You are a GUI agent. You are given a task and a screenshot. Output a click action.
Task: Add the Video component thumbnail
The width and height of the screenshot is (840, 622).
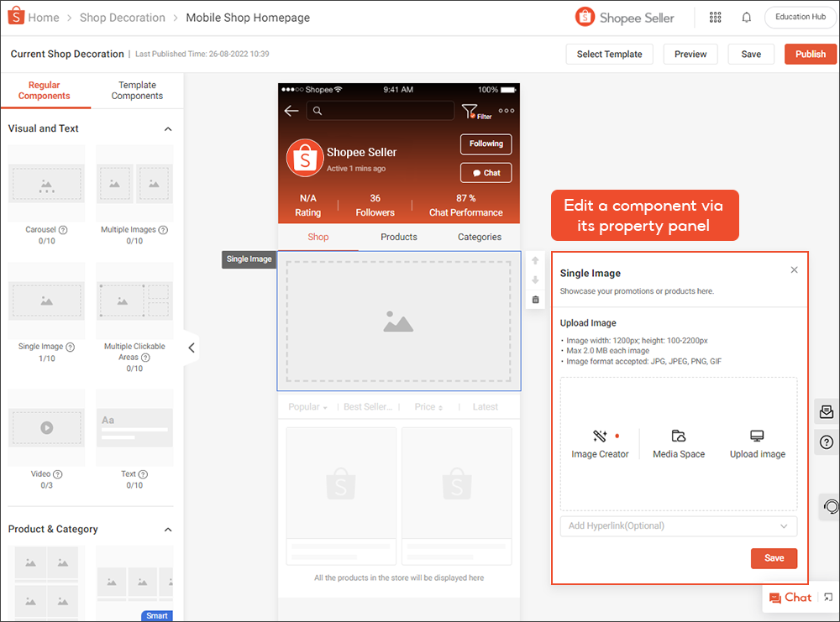tap(47, 427)
